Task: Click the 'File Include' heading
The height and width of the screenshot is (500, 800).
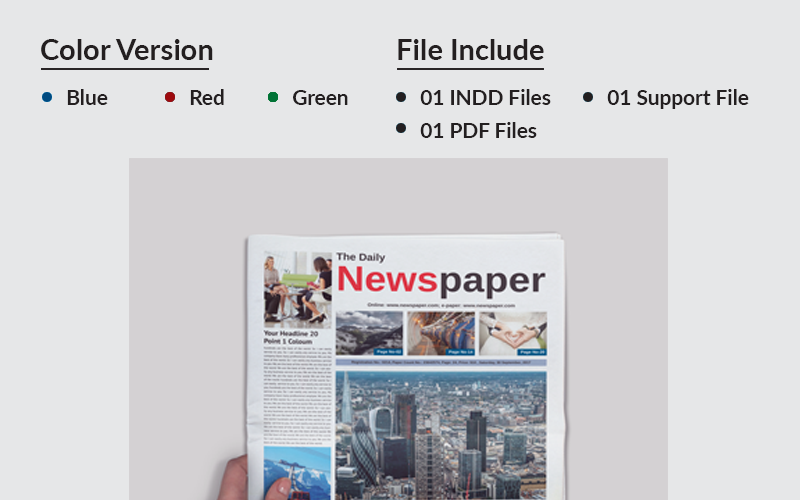Action: click(x=470, y=50)
